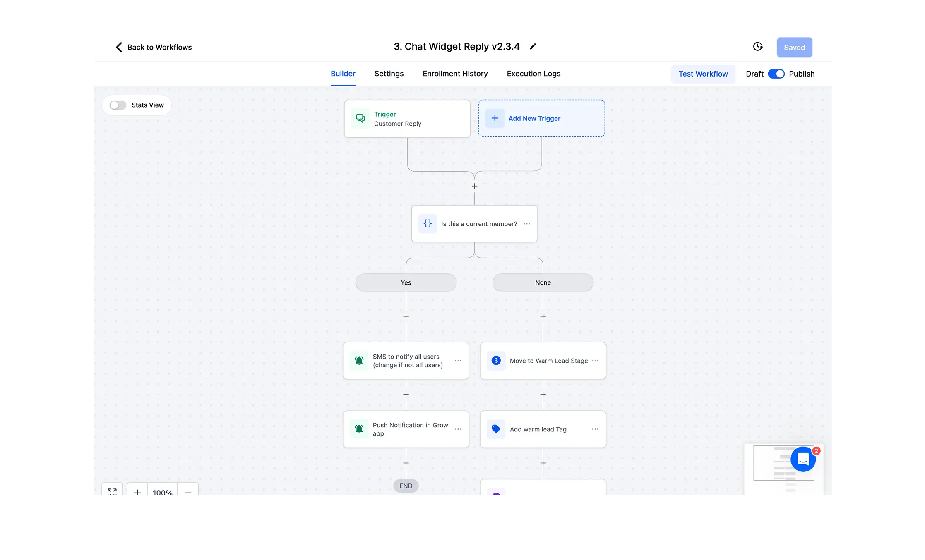925x560 pixels.
Task: Open the options menu on the condition node
Action: pyautogui.click(x=526, y=223)
